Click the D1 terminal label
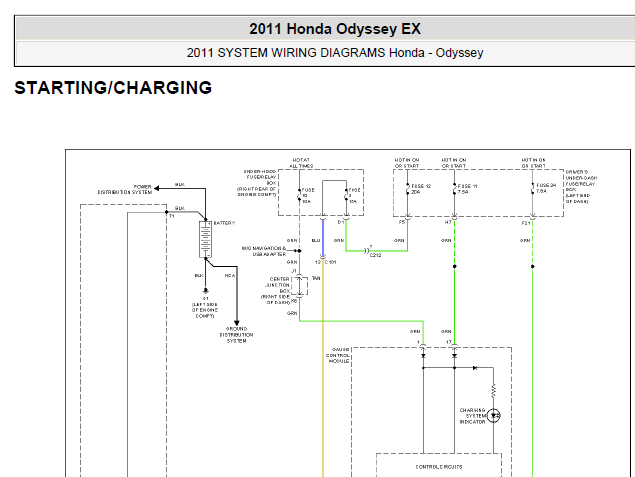This screenshot has width=635, height=477. click(341, 222)
